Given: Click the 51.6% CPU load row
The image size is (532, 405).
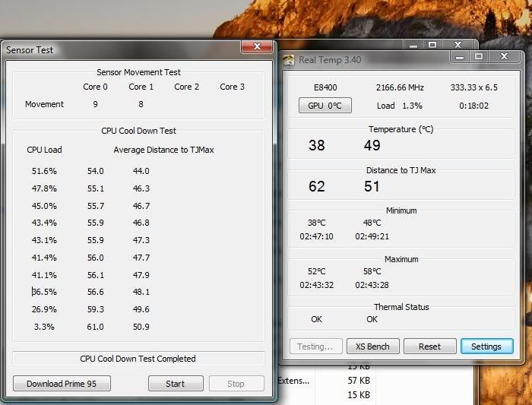Looking at the screenshot, I should tap(44, 171).
